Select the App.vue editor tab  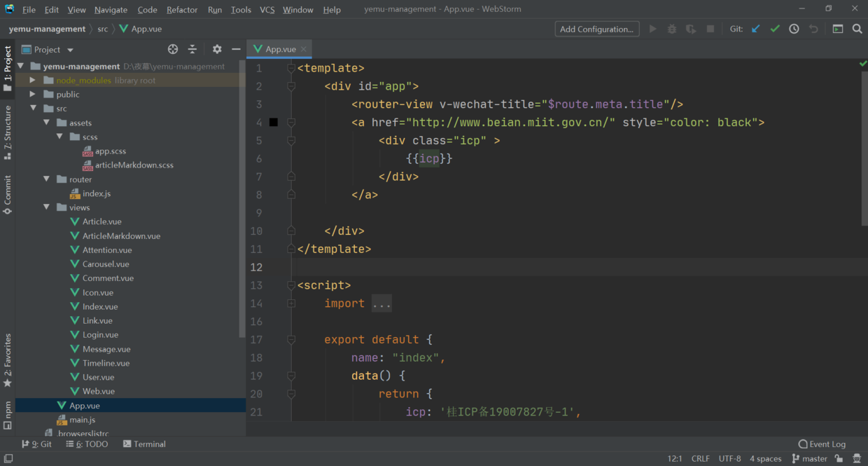click(x=280, y=49)
